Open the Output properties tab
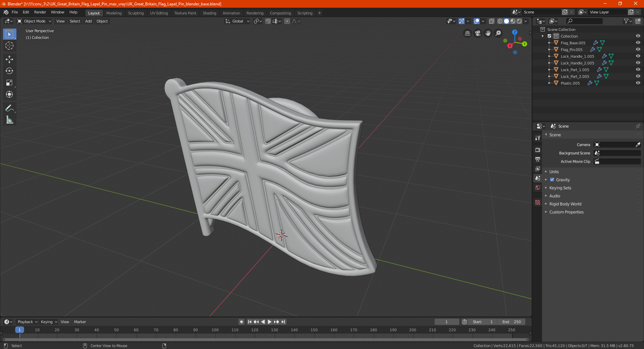Image resolution: width=644 pixels, height=349 pixels. 538,159
